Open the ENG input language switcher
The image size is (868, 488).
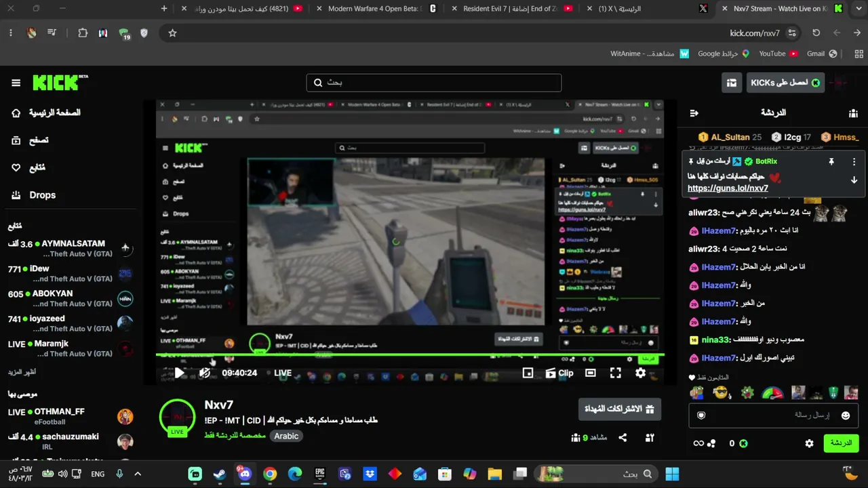tap(98, 474)
